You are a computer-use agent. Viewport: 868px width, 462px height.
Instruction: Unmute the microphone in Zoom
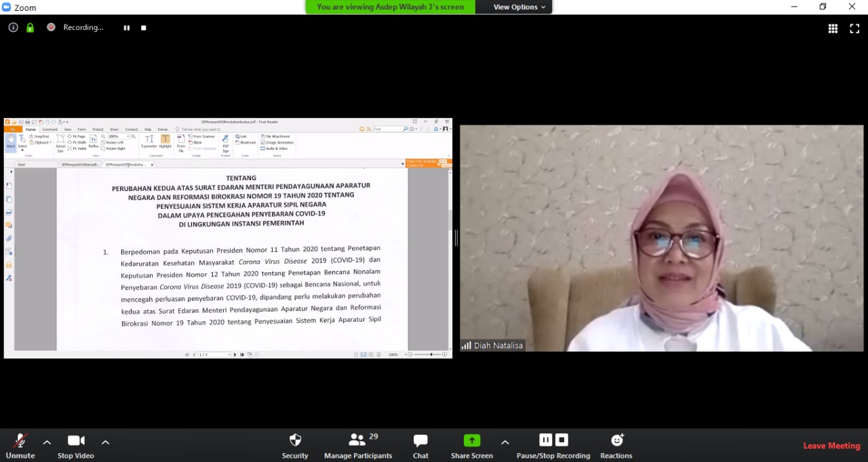(x=20, y=446)
